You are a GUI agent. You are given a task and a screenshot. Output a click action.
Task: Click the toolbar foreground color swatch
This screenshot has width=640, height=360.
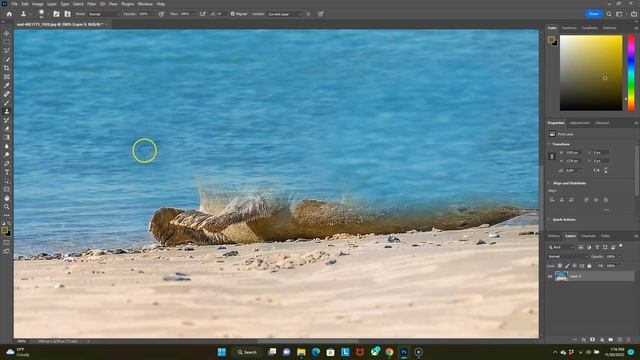[x=4, y=231]
